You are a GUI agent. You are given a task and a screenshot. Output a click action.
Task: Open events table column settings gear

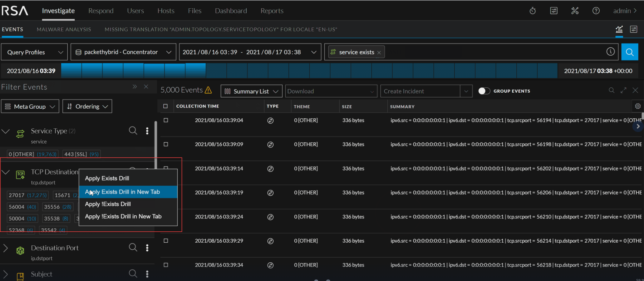[x=637, y=106]
